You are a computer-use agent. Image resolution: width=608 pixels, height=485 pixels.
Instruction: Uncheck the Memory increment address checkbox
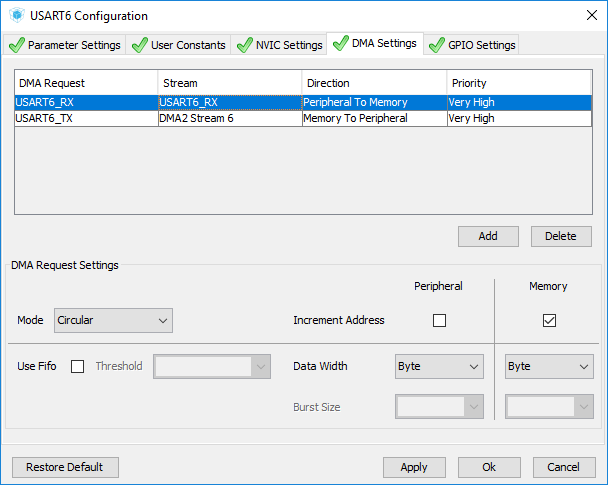tap(549, 321)
